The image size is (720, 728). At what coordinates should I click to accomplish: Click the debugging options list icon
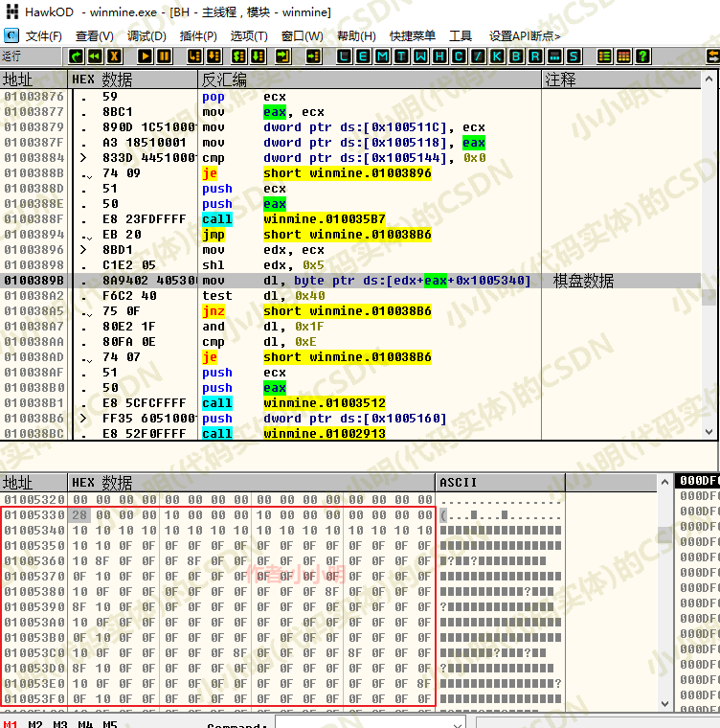click(x=604, y=57)
